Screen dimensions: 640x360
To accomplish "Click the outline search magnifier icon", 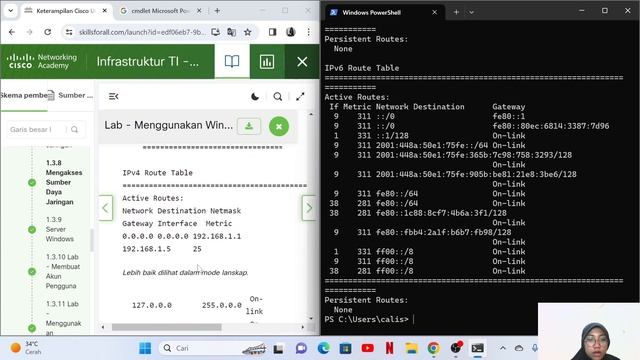I will point(74,129).
